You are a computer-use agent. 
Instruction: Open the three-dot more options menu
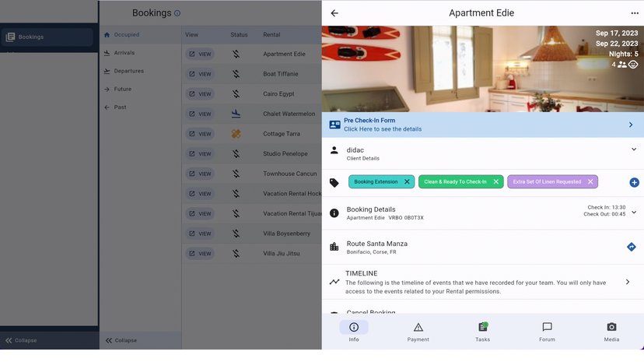(634, 13)
